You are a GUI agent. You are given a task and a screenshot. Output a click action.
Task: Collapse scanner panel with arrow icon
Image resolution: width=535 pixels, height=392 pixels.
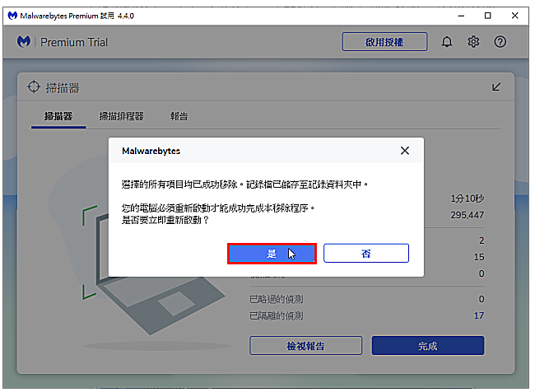(496, 86)
